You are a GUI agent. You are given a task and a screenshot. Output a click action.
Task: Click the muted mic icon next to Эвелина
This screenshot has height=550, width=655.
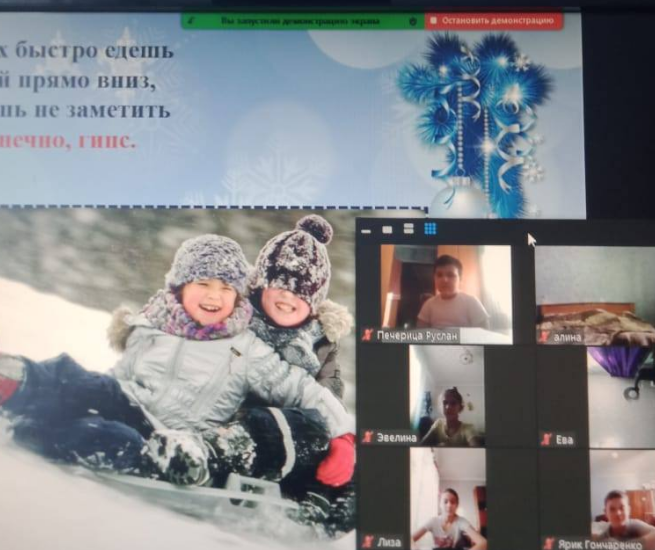(368, 437)
